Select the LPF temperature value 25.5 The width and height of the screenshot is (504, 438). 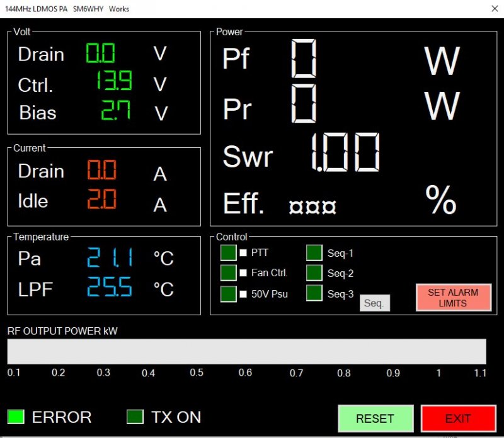pos(110,286)
